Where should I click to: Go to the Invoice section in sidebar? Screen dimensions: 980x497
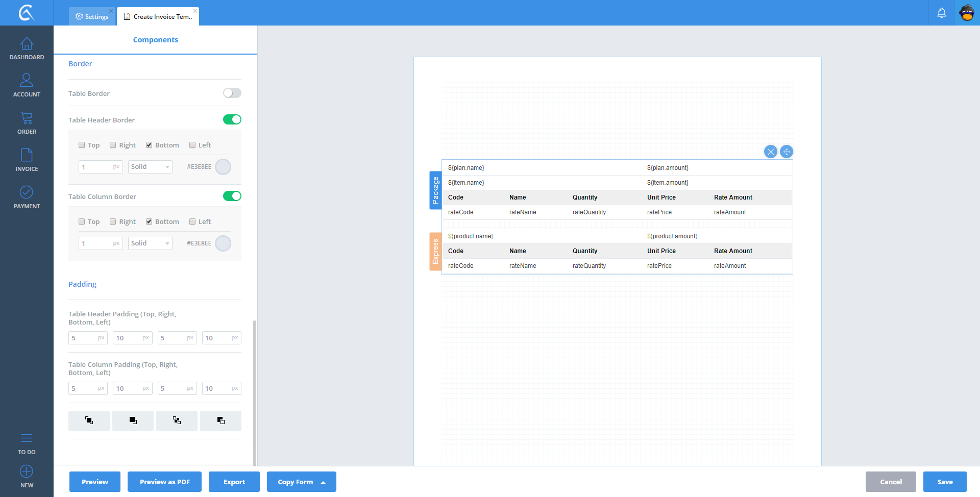(27, 160)
